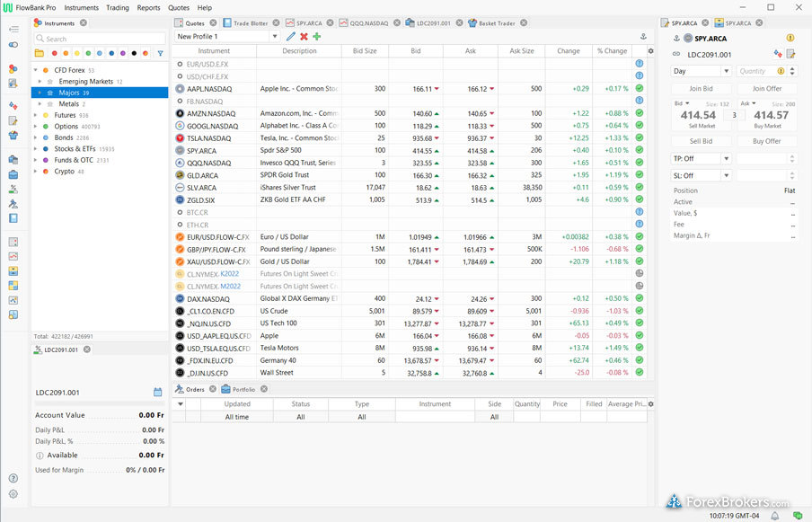812x522 pixels.
Task: Click the red color filter dot
Action: pyautogui.click(x=55, y=53)
